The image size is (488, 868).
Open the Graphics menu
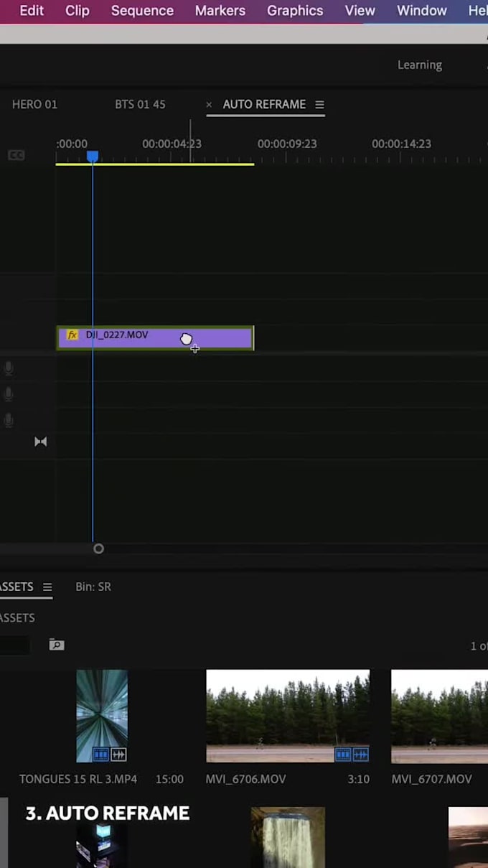(x=295, y=11)
